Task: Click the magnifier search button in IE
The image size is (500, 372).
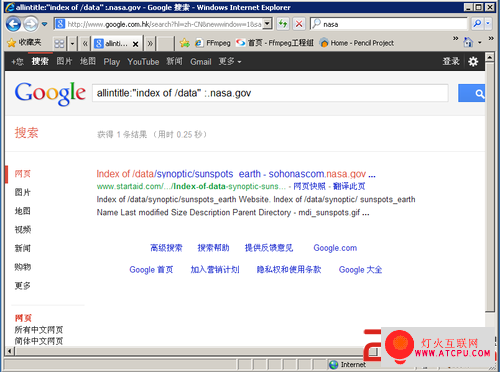Action: [x=477, y=24]
